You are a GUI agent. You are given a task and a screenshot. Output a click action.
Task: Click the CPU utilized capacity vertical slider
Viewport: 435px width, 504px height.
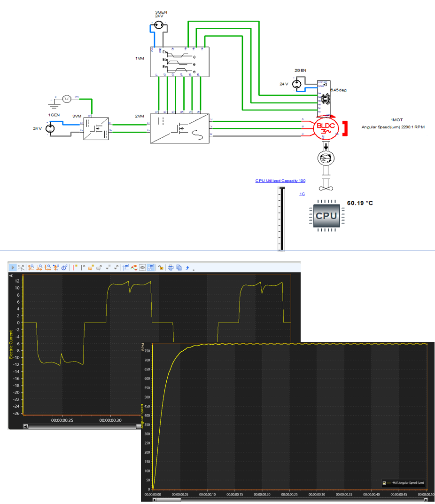click(281, 219)
